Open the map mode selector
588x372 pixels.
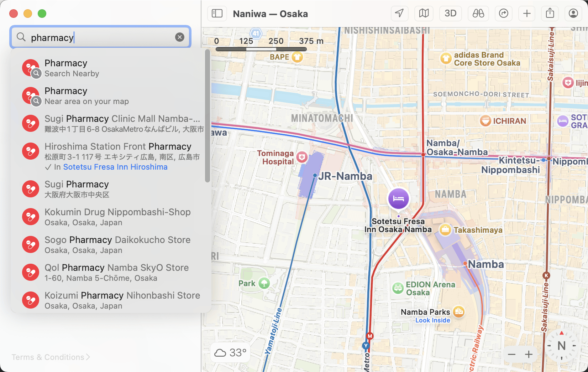pos(424,14)
